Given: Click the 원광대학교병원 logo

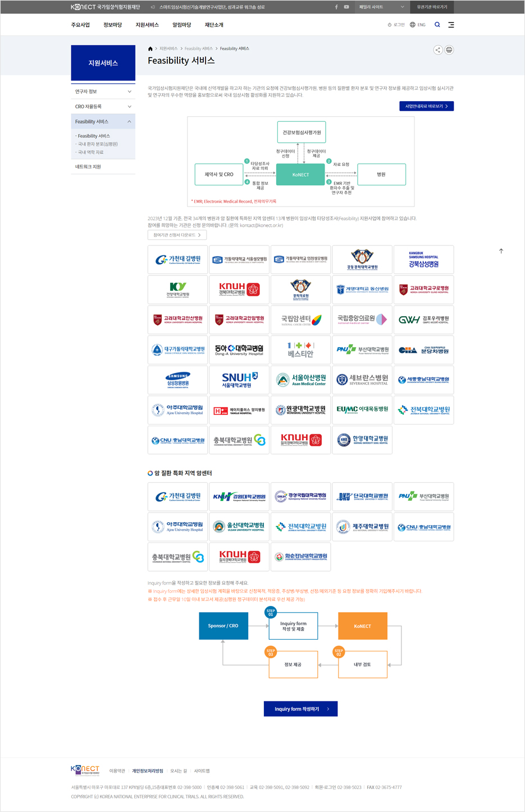Looking at the screenshot, I should pyautogui.click(x=301, y=410).
